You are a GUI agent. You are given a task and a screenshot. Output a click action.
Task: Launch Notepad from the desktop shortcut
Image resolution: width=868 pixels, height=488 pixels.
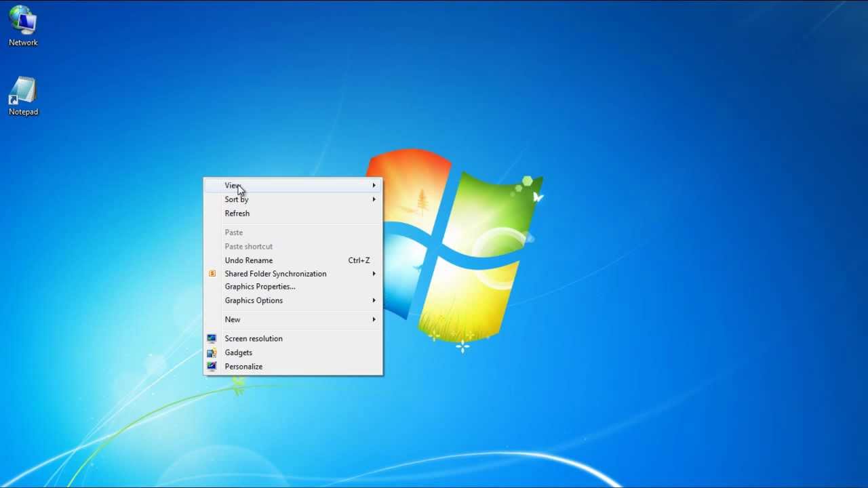pos(22,88)
